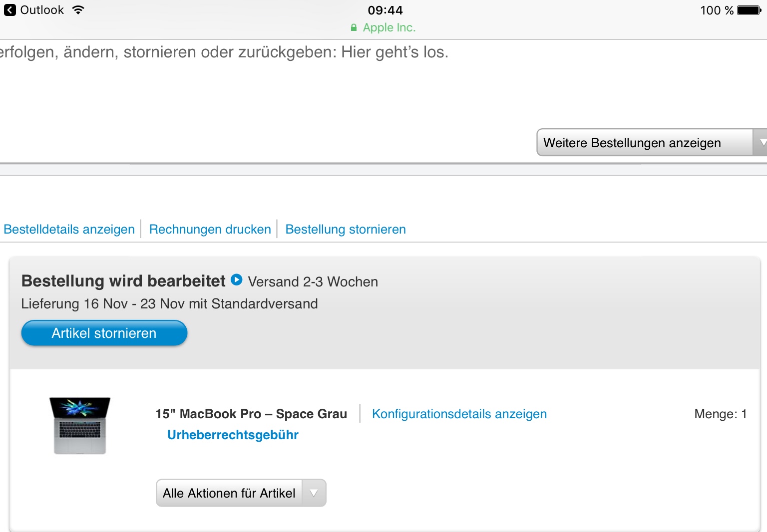Open the Weitere Bestellungen anzeigen combo box

pyautogui.click(x=652, y=143)
